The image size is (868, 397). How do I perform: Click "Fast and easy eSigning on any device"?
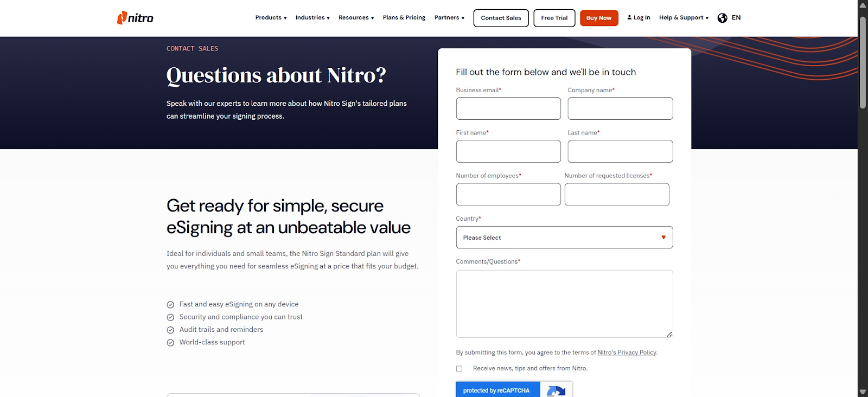tap(239, 304)
